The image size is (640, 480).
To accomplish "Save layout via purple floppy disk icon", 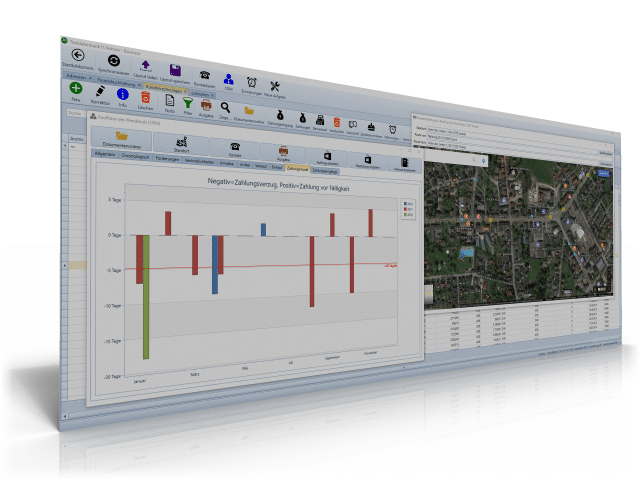I will (x=175, y=70).
